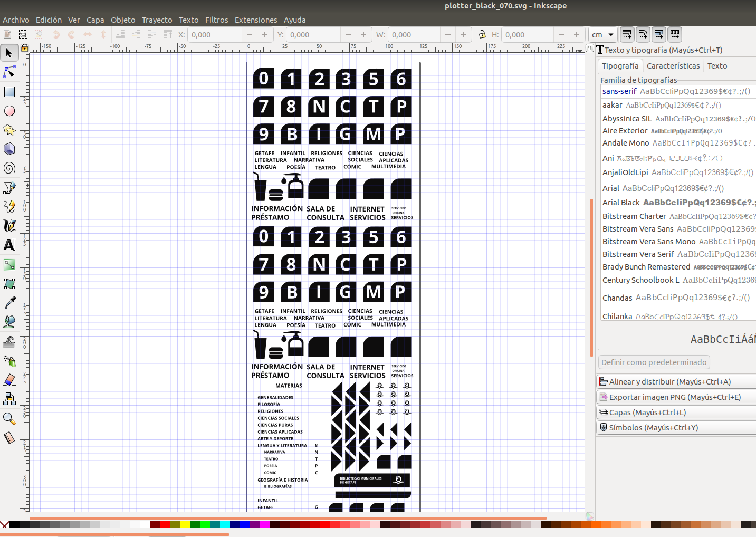Click Select all in all layers icon
This screenshot has width=756, height=537.
[23, 34]
